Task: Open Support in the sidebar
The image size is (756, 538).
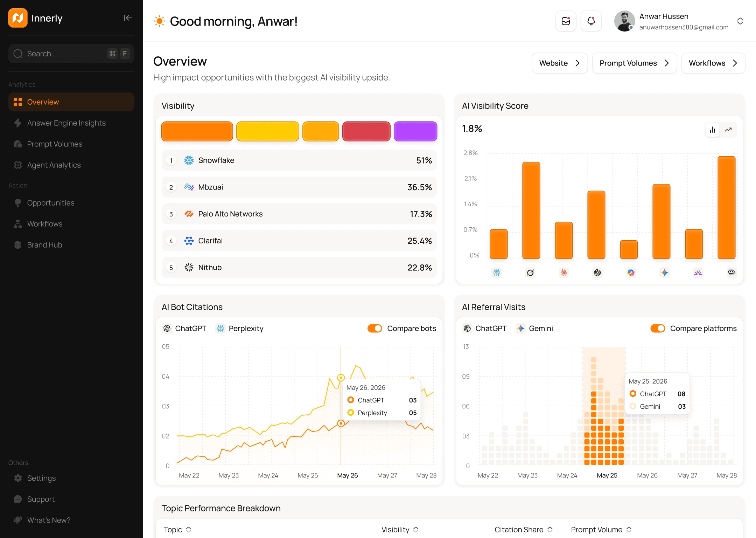Action: click(x=71, y=499)
